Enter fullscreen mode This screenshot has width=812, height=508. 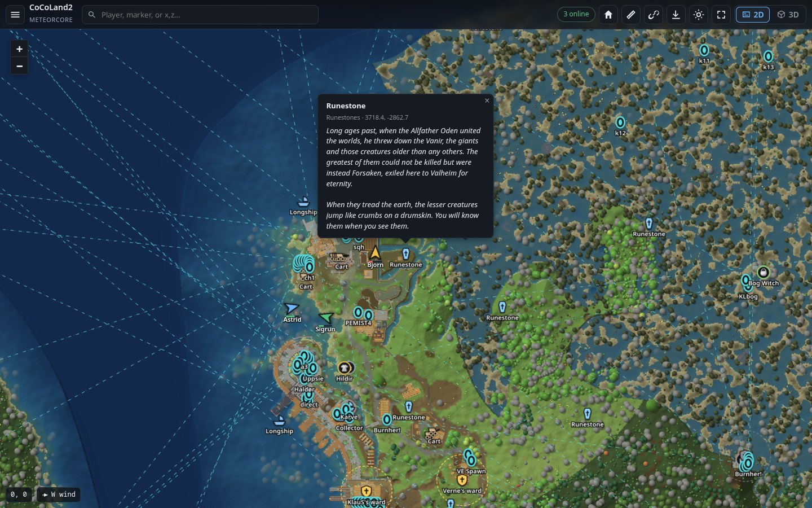coord(721,15)
